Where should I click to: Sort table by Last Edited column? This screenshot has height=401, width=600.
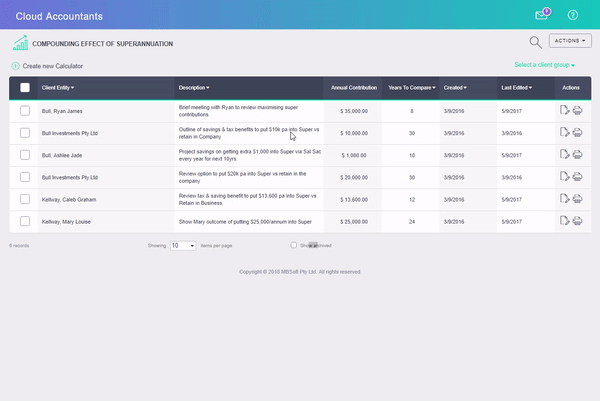(x=516, y=88)
